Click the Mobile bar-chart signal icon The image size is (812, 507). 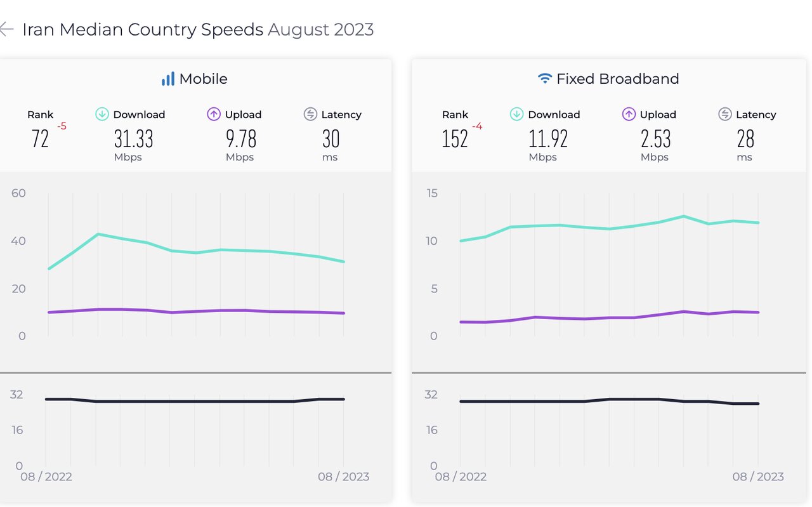point(168,79)
